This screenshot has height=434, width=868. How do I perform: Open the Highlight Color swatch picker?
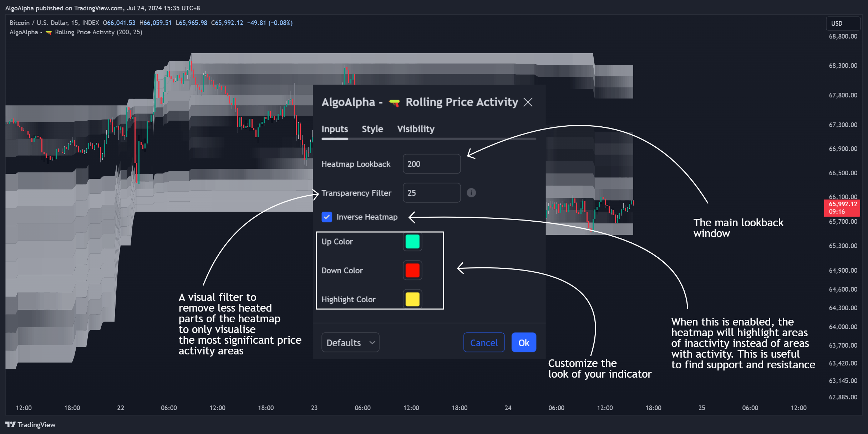point(412,299)
